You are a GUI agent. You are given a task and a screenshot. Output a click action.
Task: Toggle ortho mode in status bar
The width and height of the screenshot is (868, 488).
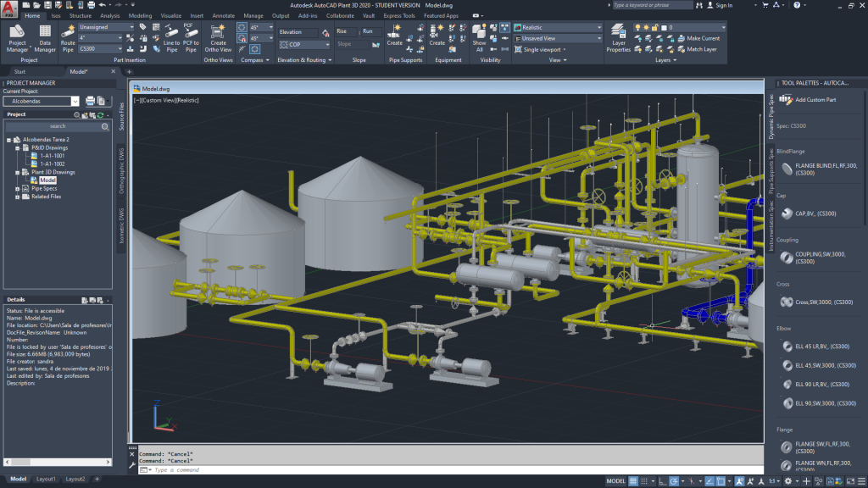(x=663, y=481)
